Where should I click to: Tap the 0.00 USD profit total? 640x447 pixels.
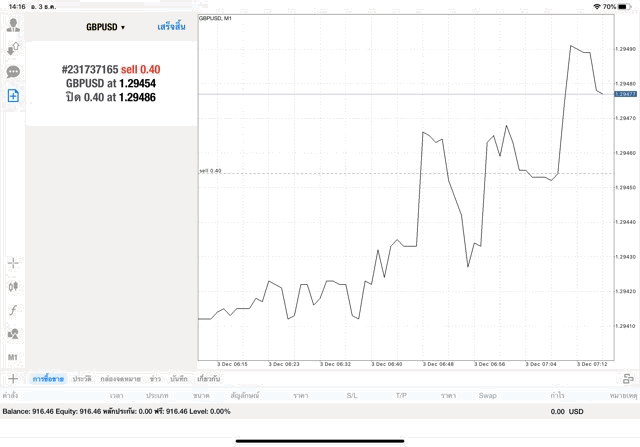tap(567, 411)
